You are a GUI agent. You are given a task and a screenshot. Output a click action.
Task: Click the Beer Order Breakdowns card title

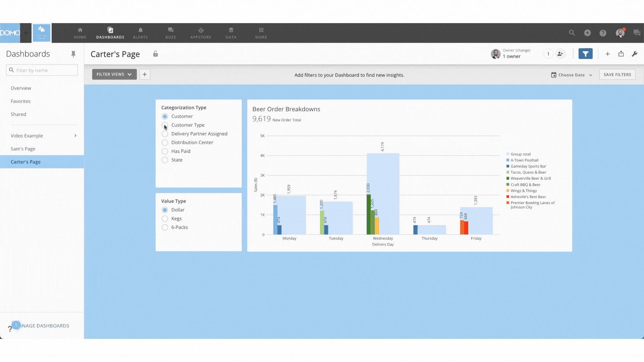[286, 109]
